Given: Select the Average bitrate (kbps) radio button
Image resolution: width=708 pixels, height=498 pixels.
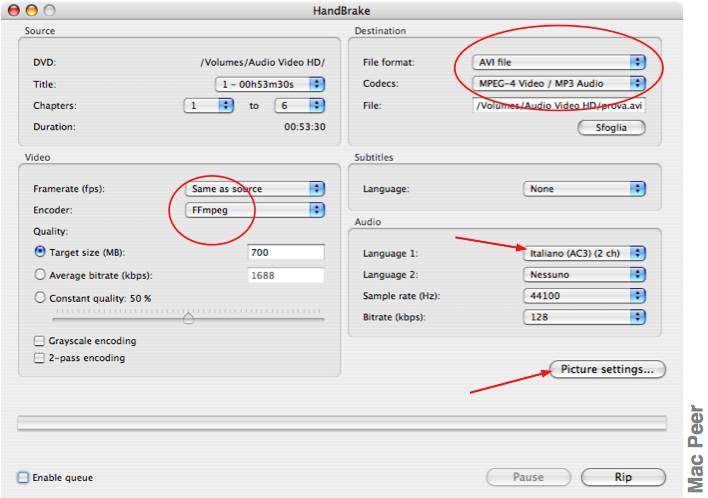Looking at the screenshot, I should [x=40, y=275].
